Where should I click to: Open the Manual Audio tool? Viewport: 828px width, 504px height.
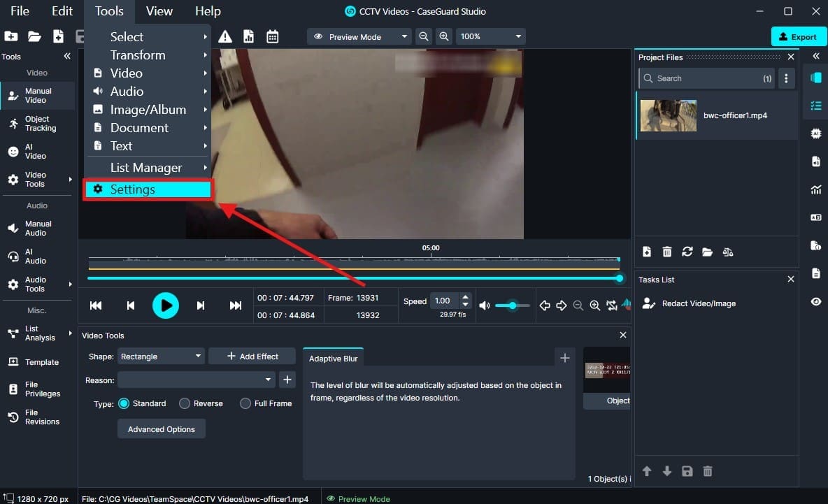pyautogui.click(x=31, y=229)
